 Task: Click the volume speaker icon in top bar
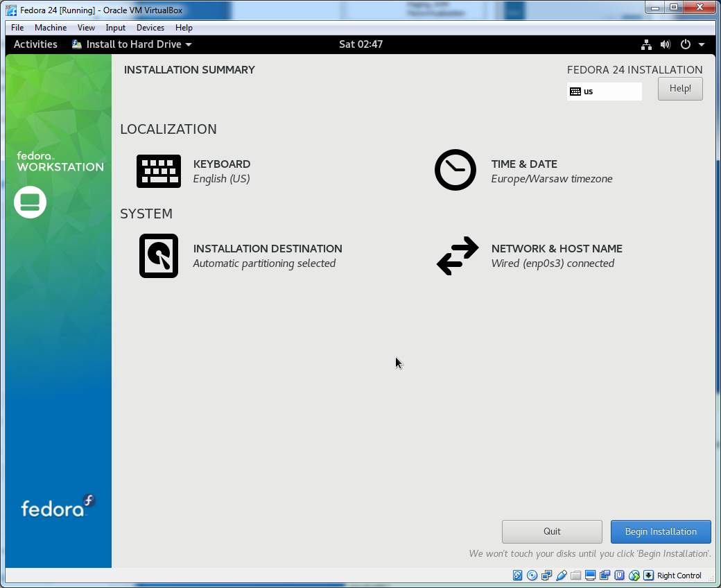click(666, 44)
